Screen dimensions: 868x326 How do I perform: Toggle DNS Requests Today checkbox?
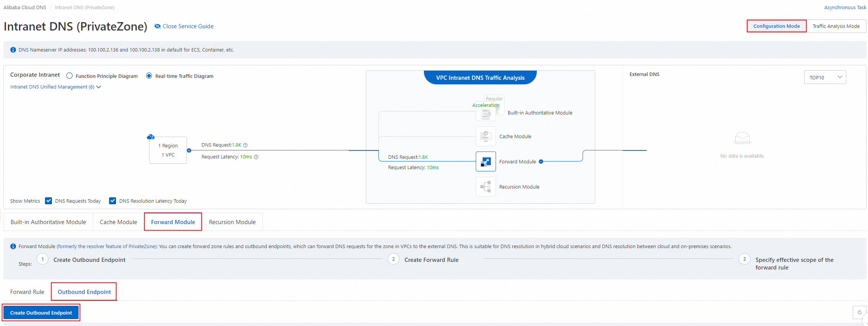point(48,201)
